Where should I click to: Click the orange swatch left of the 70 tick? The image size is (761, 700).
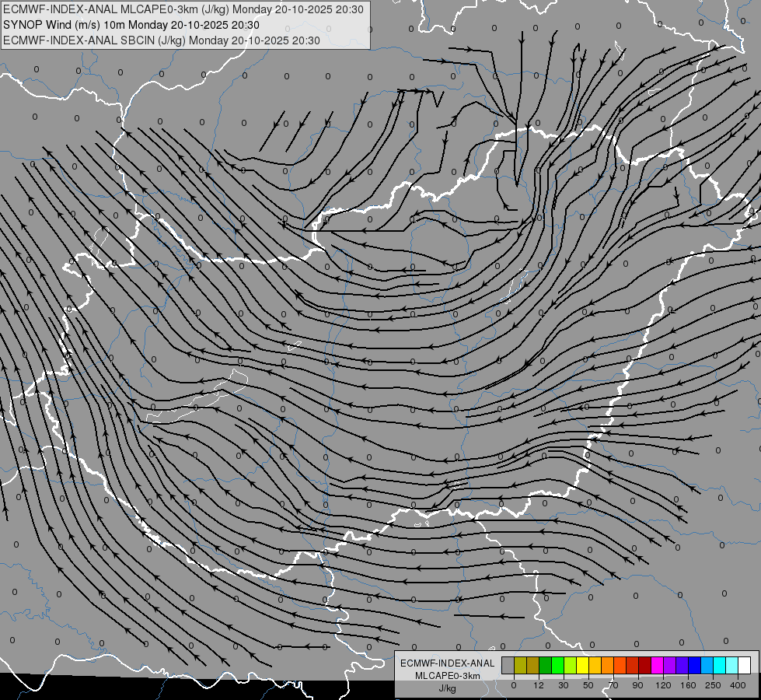608,665
